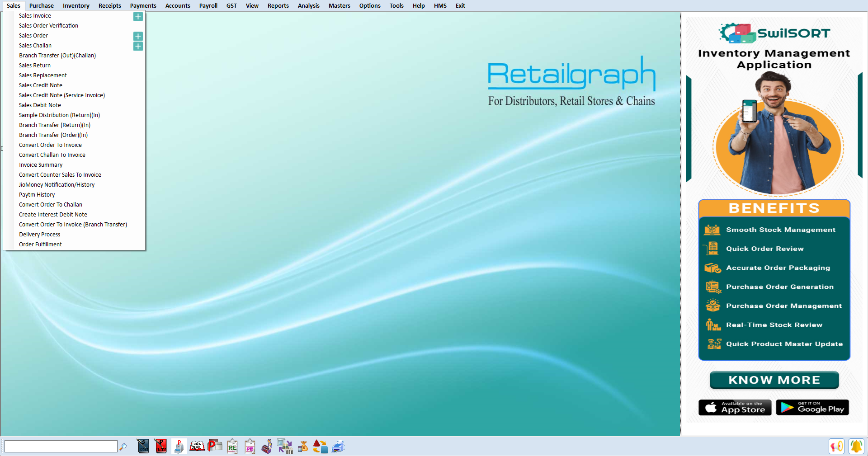Open the PE clipboard icon
Viewport: 868px width, 456px height.
(x=250, y=447)
